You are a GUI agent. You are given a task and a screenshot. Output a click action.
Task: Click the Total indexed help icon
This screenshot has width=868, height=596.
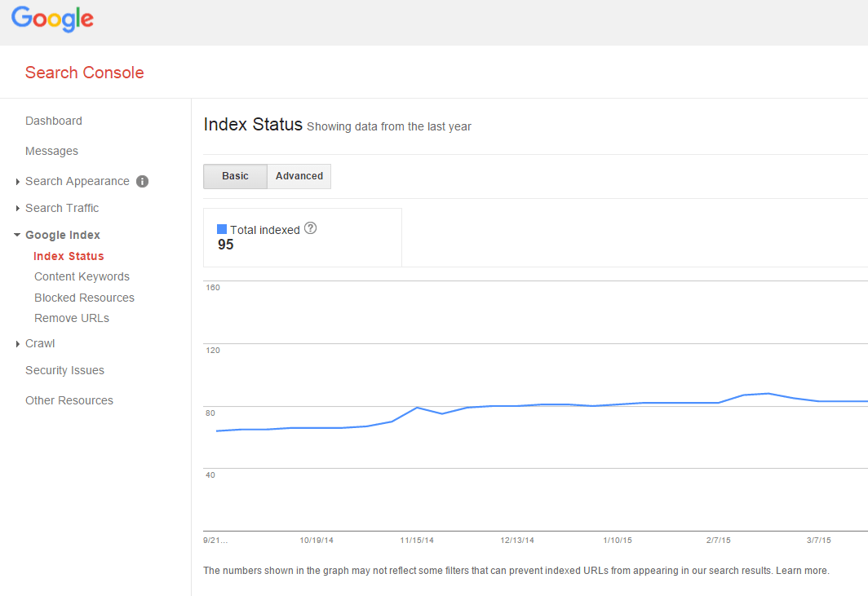(x=311, y=228)
